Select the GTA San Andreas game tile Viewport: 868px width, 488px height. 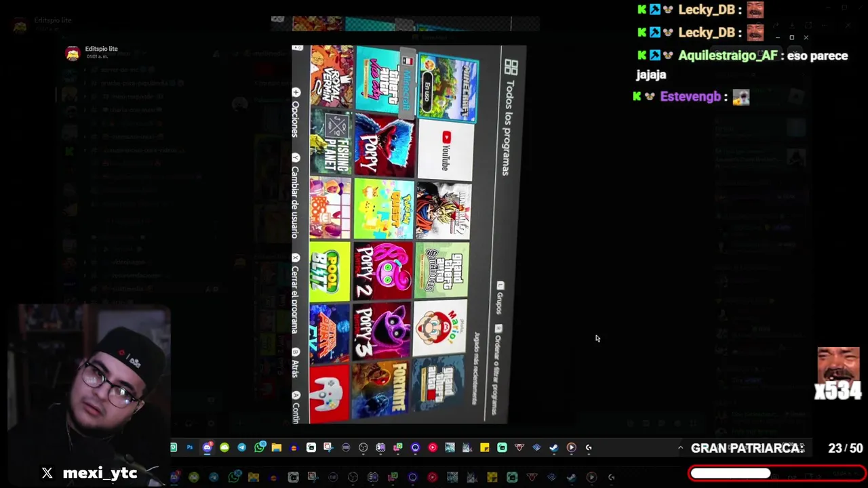[441, 271]
